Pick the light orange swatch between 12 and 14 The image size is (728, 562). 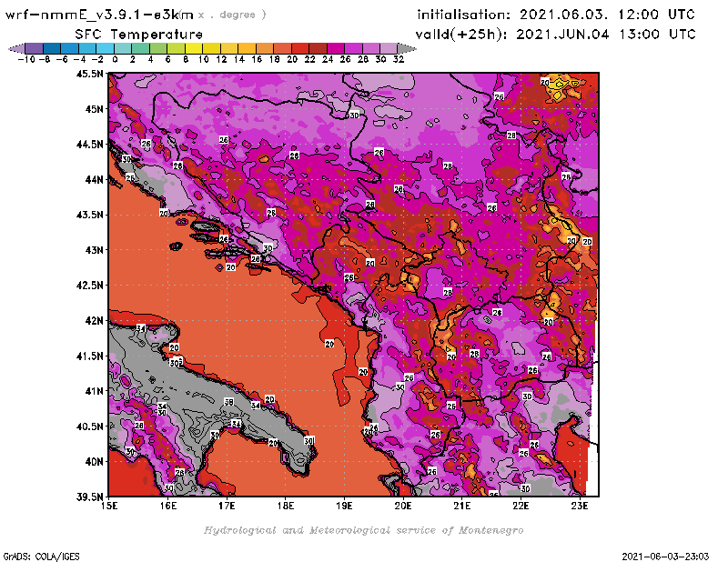coord(229,48)
